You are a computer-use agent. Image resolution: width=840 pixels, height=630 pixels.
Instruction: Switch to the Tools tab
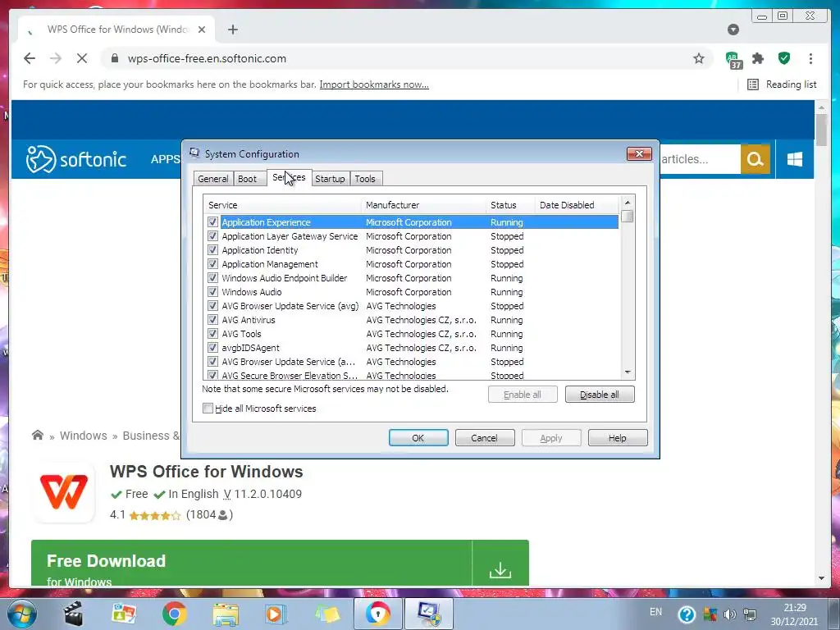point(365,179)
